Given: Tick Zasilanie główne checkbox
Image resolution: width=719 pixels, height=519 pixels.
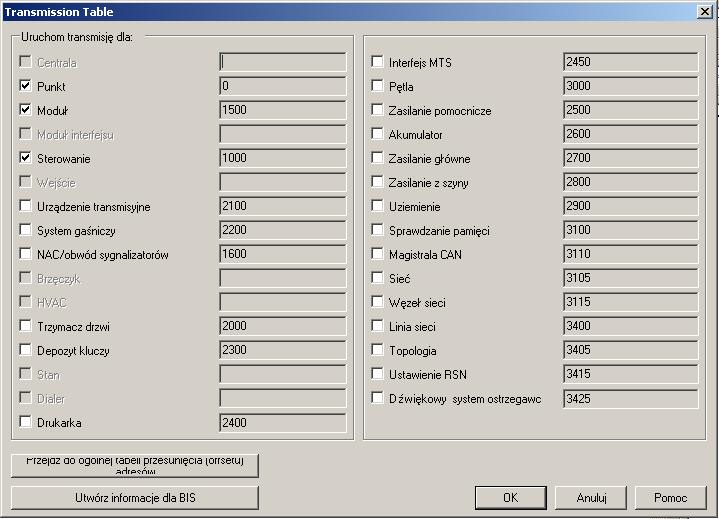Looking at the screenshot, I should pyautogui.click(x=377, y=158).
